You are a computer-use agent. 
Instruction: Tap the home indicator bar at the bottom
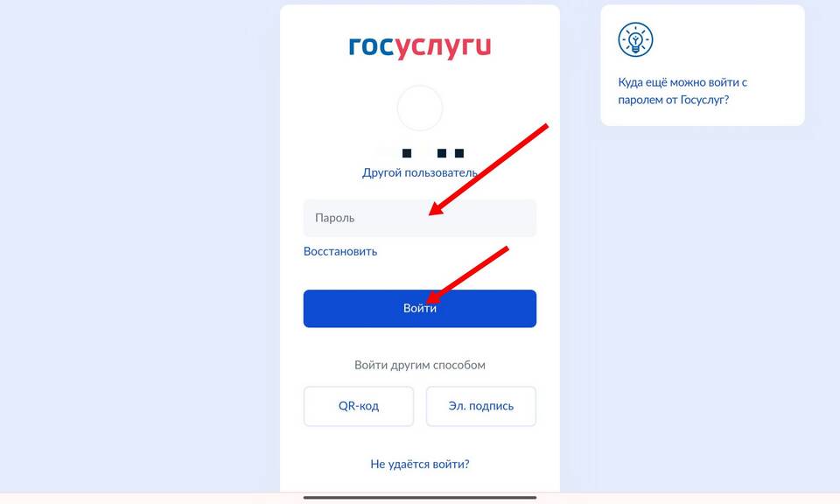420,498
